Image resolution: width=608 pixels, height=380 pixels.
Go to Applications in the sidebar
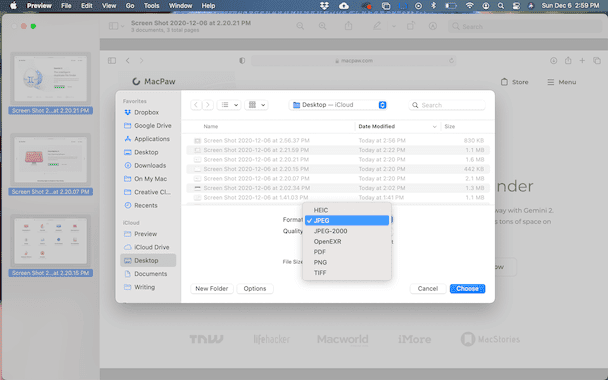click(148, 139)
